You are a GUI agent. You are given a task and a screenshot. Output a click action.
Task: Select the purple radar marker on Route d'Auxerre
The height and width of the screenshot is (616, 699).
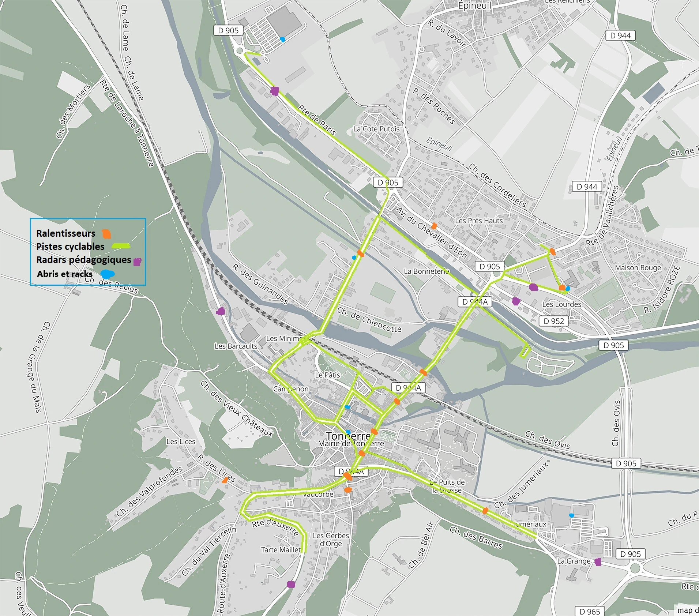tap(291, 584)
